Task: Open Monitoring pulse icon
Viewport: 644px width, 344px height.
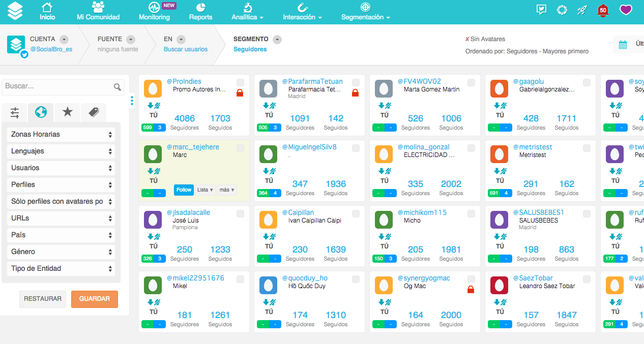Action: [x=154, y=8]
